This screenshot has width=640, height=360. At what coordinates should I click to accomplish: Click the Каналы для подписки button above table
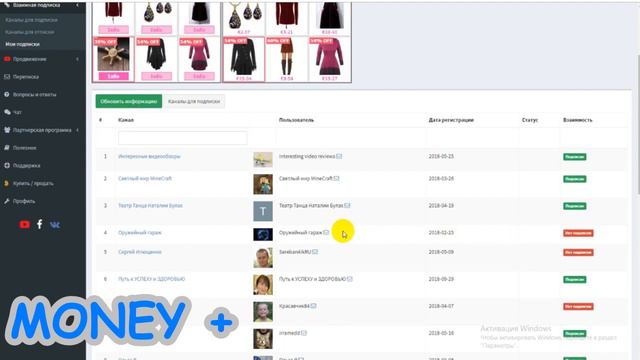coord(194,101)
